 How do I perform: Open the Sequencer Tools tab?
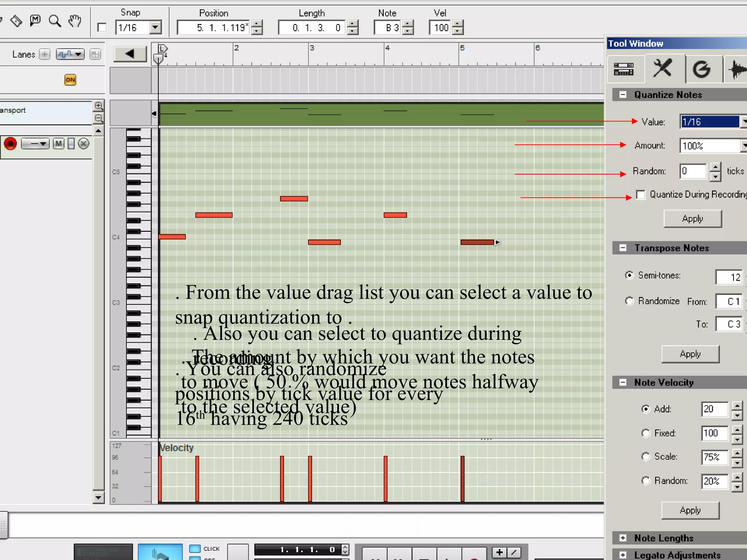coord(663,69)
